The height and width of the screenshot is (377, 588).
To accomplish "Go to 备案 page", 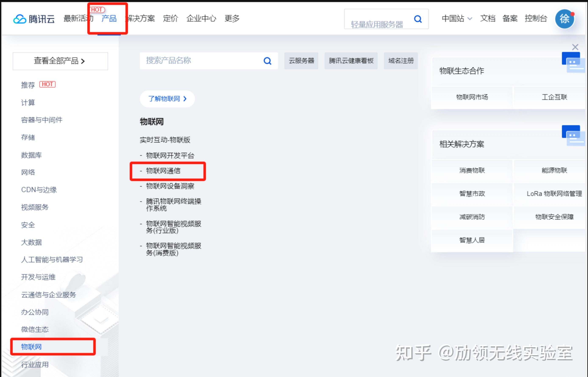I will (x=510, y=19).
